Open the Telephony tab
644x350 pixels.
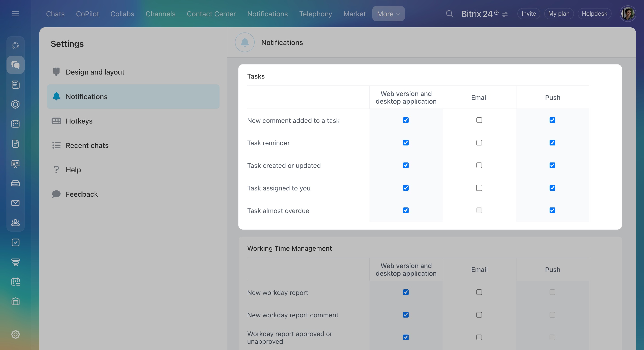point(316,14)
